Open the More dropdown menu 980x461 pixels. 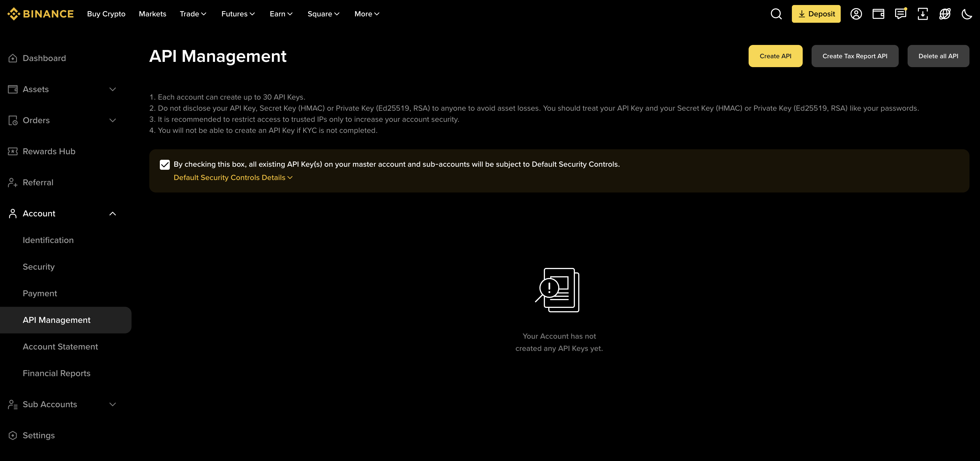coord(367,14)
